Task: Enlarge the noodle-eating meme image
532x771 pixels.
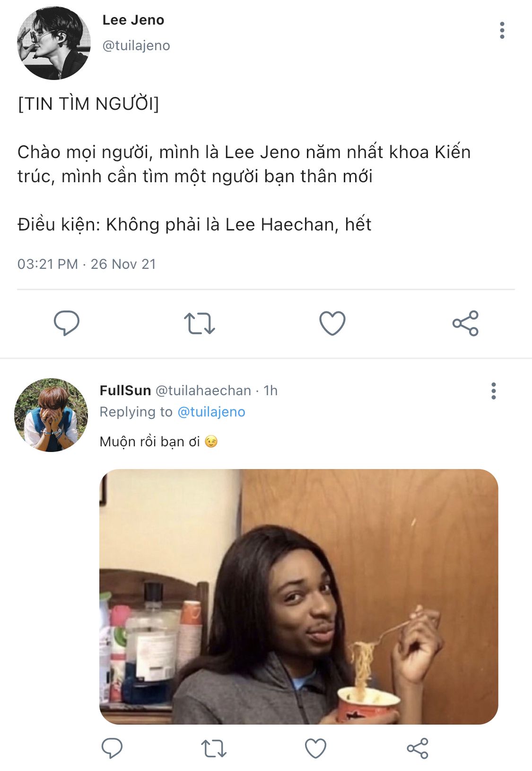Action: pyautogui.click(x=298, y=596)
